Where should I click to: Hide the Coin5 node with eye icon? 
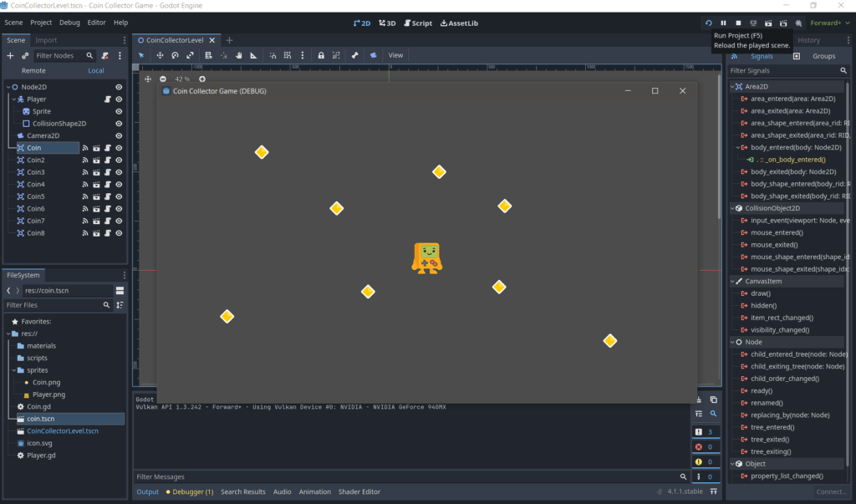tap(119, 196)
